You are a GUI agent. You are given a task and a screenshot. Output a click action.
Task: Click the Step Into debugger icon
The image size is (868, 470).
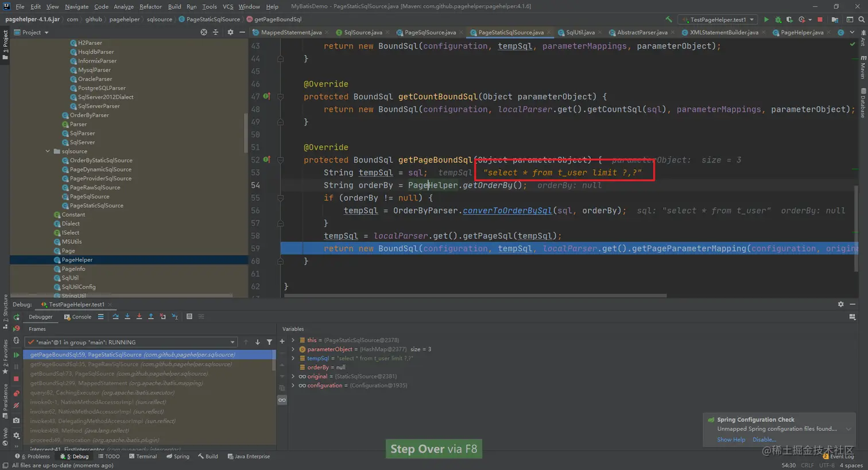[127, 317]
